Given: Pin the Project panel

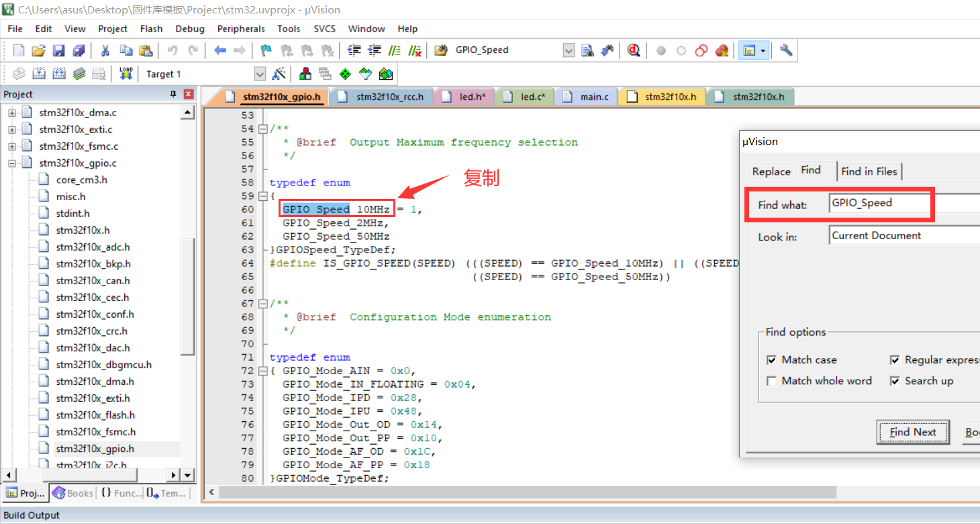Looking at the screenshot, I should pos(173,95).
